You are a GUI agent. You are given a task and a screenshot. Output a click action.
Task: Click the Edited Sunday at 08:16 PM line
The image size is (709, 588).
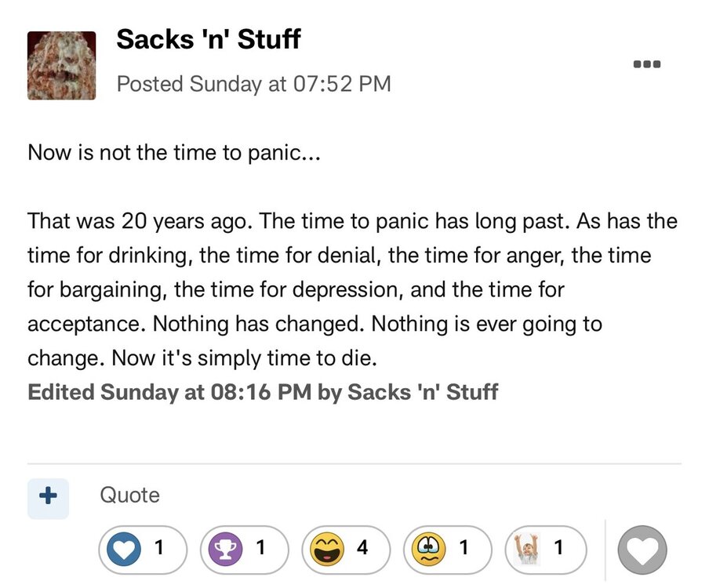click(263, 392)
